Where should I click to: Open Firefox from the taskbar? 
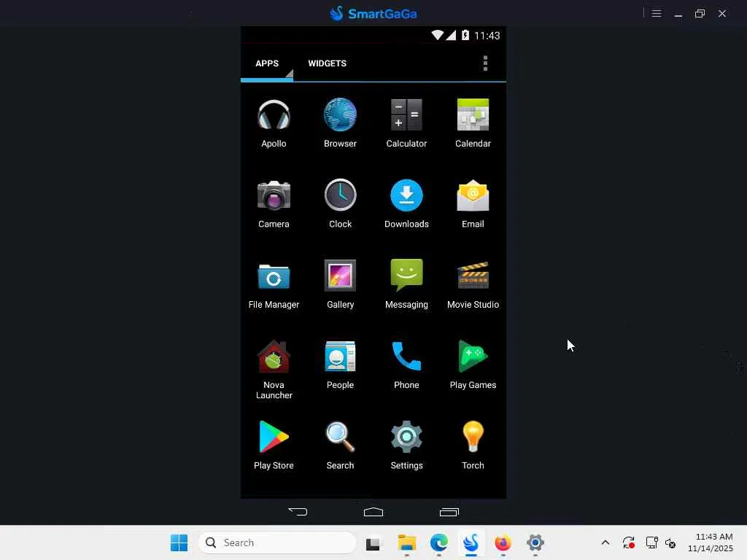(503, 542)
